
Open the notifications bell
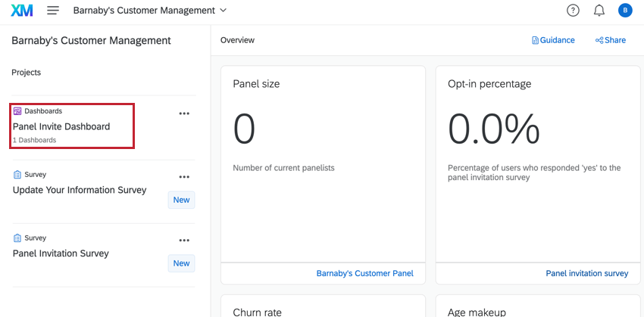[x=599, y=11]
